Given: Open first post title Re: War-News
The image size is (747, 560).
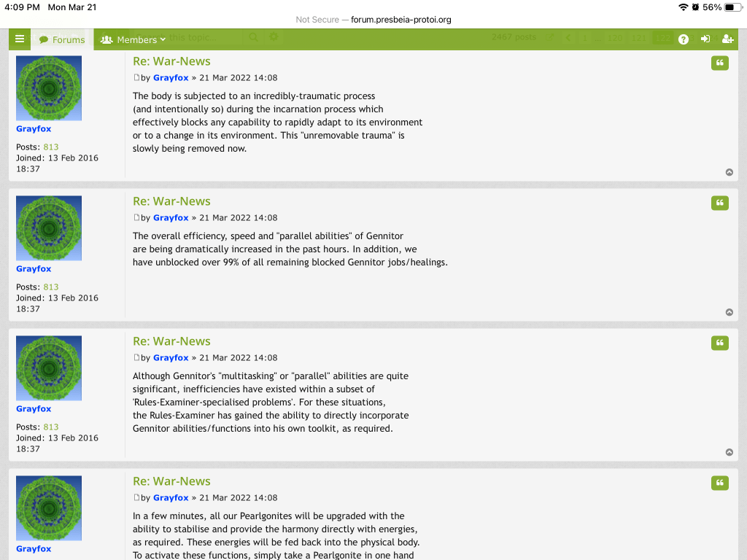Looking at the screenshot, I should [171, 61].
